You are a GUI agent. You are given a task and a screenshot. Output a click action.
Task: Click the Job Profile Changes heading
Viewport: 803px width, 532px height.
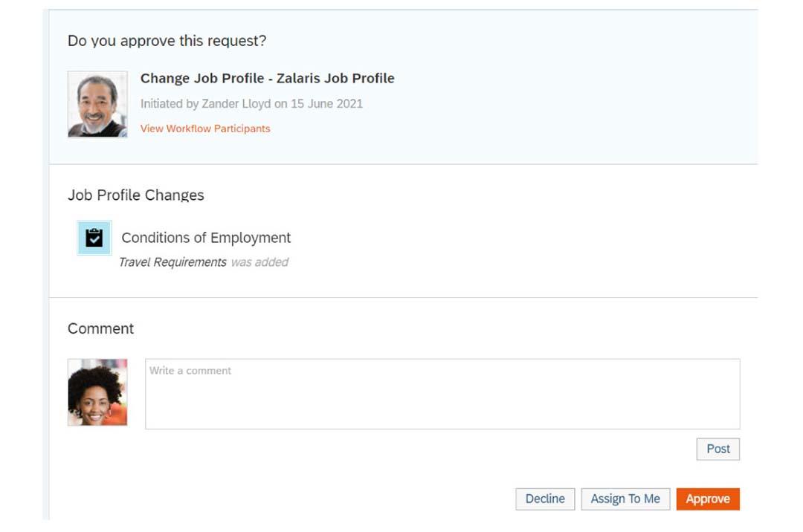[x=136, y=195]
